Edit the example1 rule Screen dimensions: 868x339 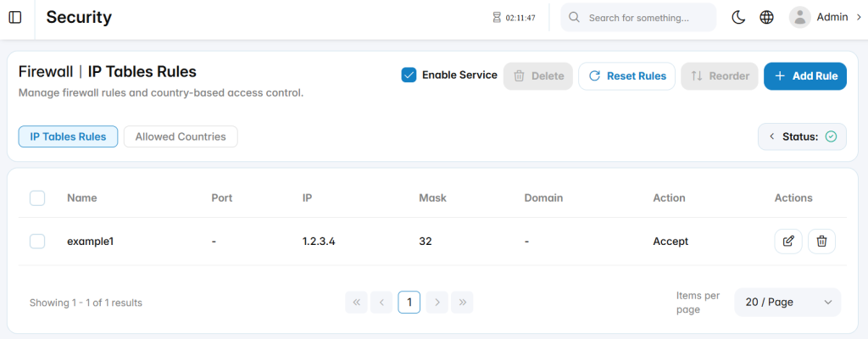pos(788,242)
